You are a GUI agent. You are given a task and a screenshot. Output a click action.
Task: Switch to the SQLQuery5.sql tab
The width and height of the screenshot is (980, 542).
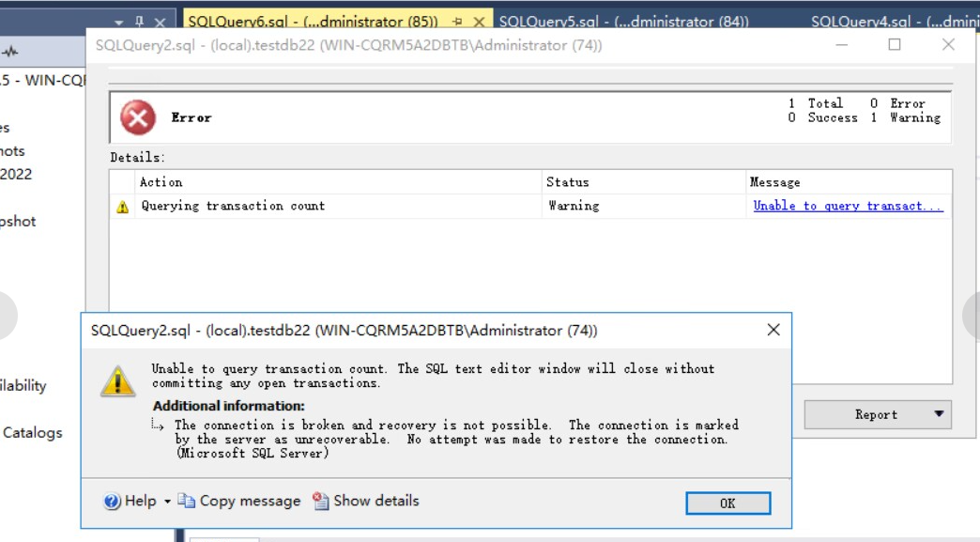point(623,21)
